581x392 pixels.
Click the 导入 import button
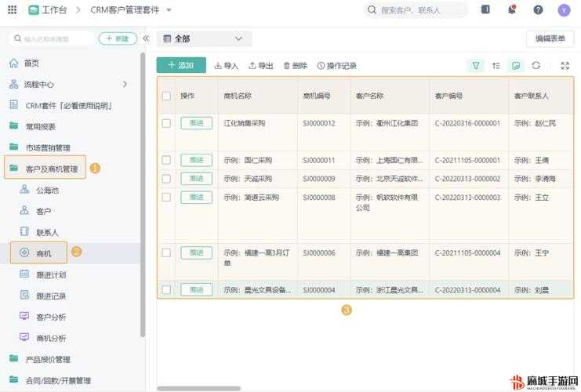226,66
